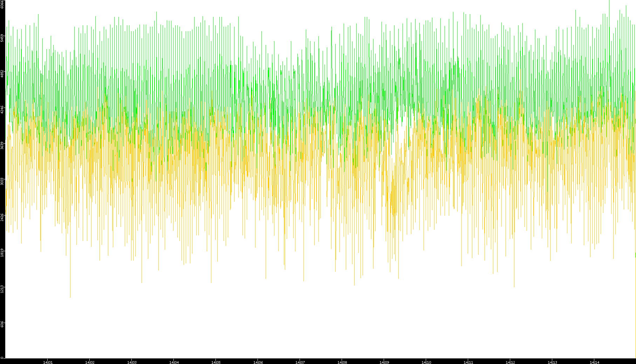Click the 14:01 time axis label
Viewport: 636px width, 364px height.
click(48, 362)
